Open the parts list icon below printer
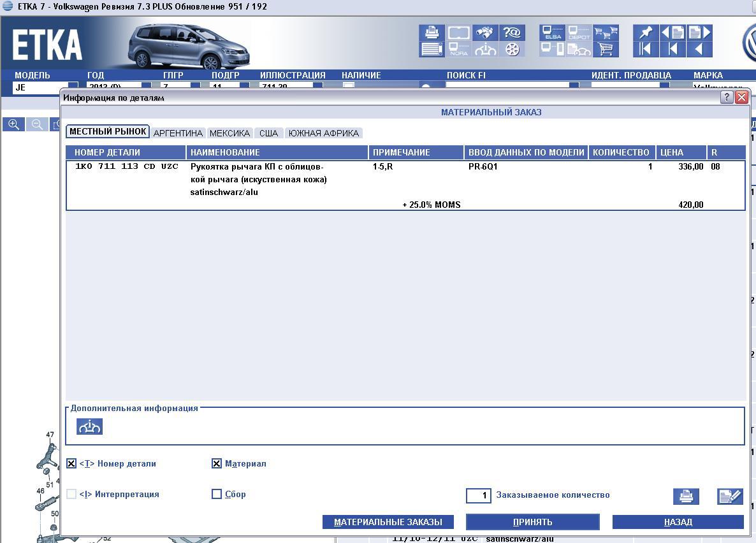This screenshot has height=543, width=756. click(x=432, y=49)
